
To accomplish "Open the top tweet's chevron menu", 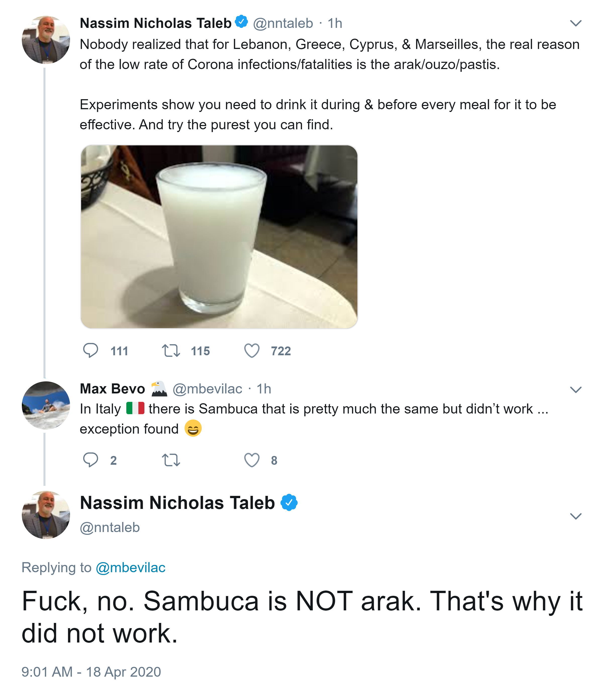I will (575, 23).
